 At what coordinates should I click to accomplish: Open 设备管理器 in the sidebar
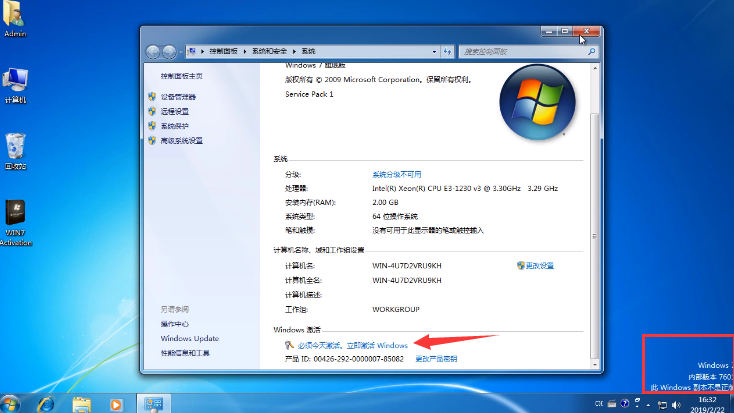coord(178,97)
